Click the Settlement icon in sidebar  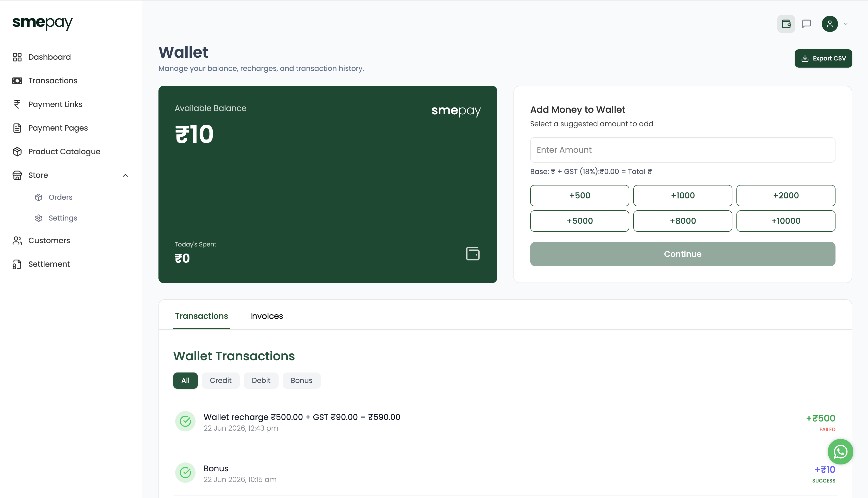pos(17,264)
